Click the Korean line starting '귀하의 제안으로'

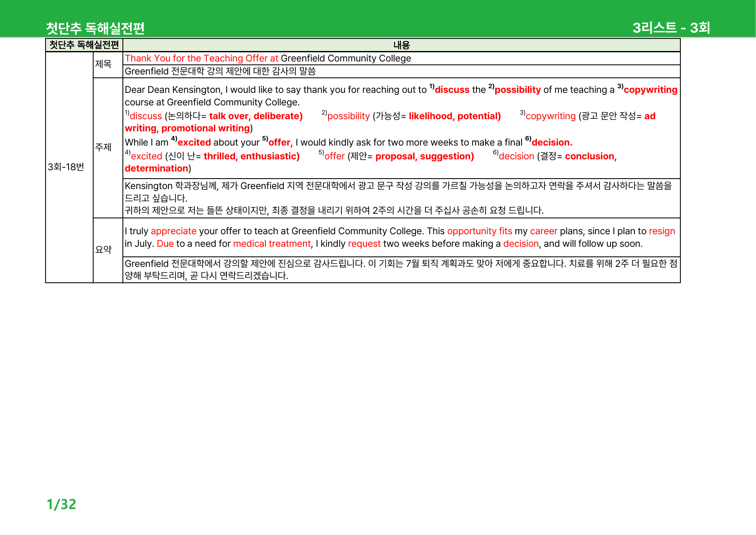pyautogui.click(x=334, y=210)
